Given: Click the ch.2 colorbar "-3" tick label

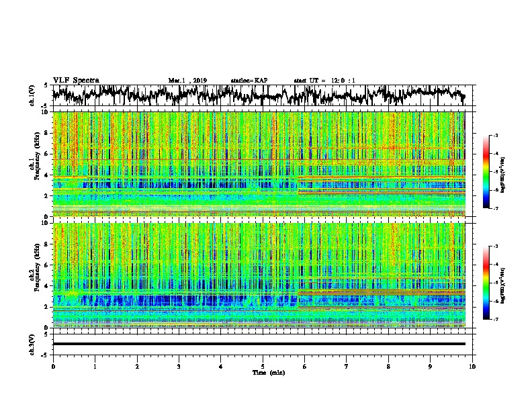Looking at the screenshot, I should tap(495, 246).
